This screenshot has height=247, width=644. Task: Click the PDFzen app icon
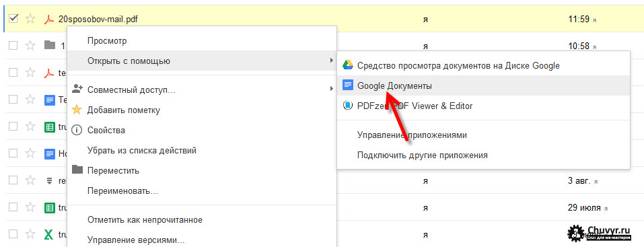(x=347, y=106)
